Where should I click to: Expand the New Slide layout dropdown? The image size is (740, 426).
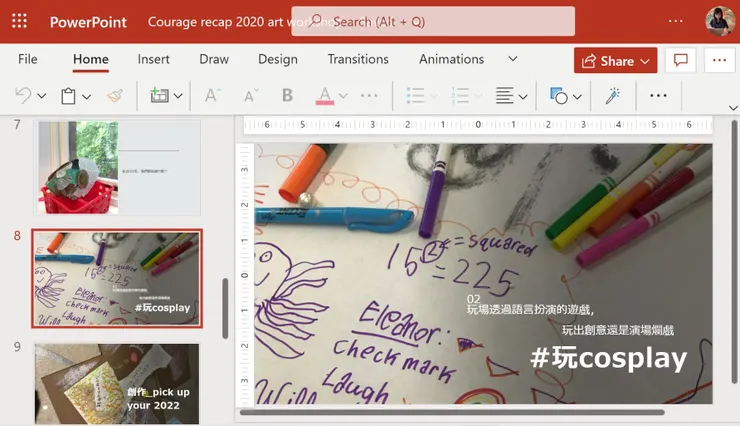coord(178,96)
